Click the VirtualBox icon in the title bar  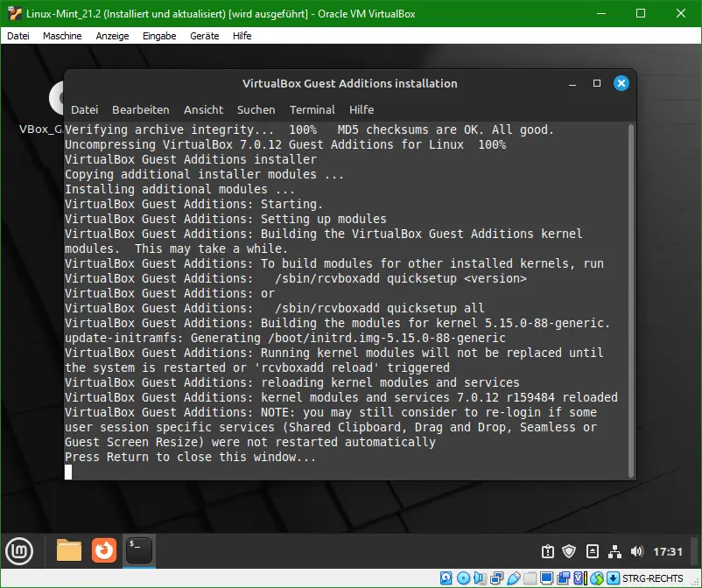pyautogui.click(x=15, y=13)
